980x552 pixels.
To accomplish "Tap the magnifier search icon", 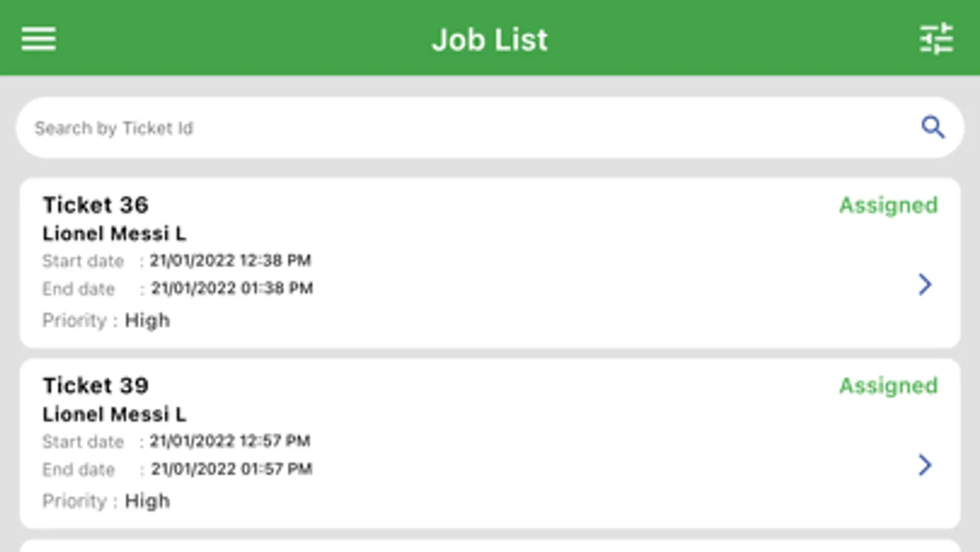I will coord(932,127).
